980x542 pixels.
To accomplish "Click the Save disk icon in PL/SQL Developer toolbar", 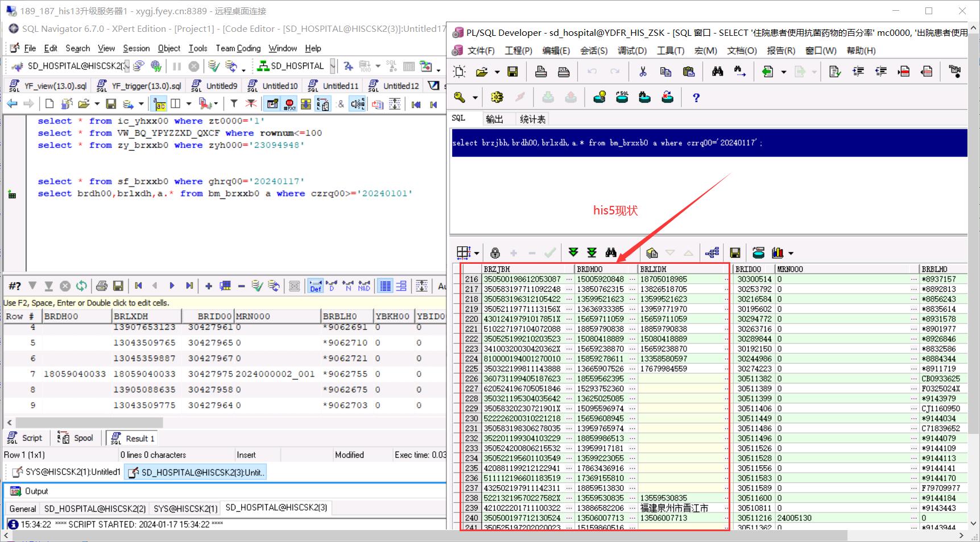I will click(x=512, y=72).
